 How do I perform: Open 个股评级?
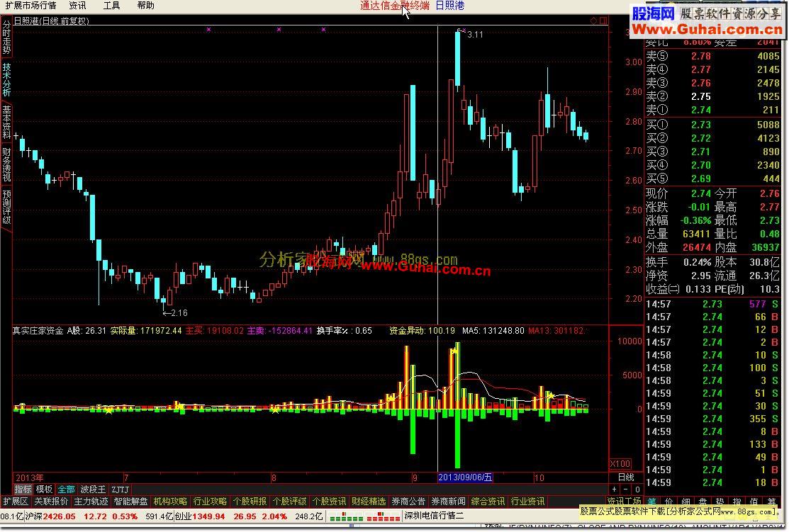[289, 502]
